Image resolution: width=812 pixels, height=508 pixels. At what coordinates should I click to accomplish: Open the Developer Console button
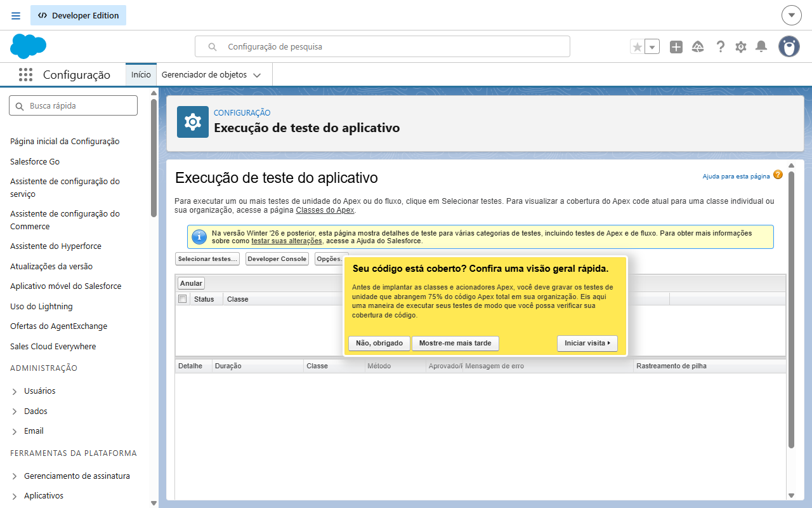tap(277, 259)
